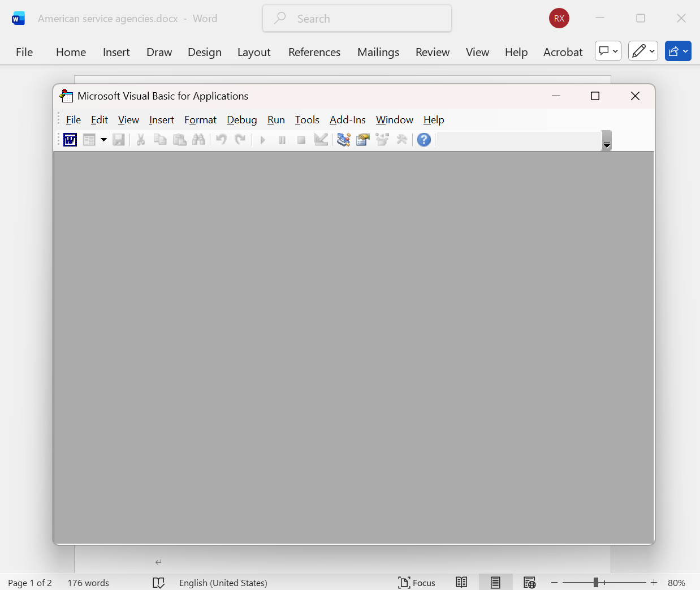This screenshot has width=700, height=590.
Task: Expand the Insert UserForm dropdown arrow
Action: (x=103, y=140)
